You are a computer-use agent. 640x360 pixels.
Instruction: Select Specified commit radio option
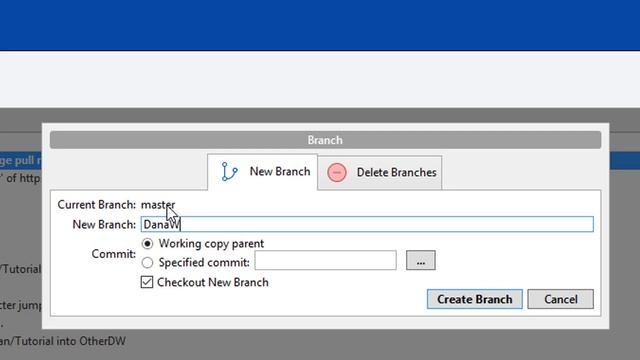(x=147, y=262)
